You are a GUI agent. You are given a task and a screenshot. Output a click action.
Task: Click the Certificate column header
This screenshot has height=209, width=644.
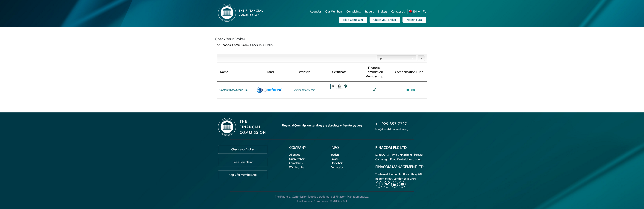[339, 72]
